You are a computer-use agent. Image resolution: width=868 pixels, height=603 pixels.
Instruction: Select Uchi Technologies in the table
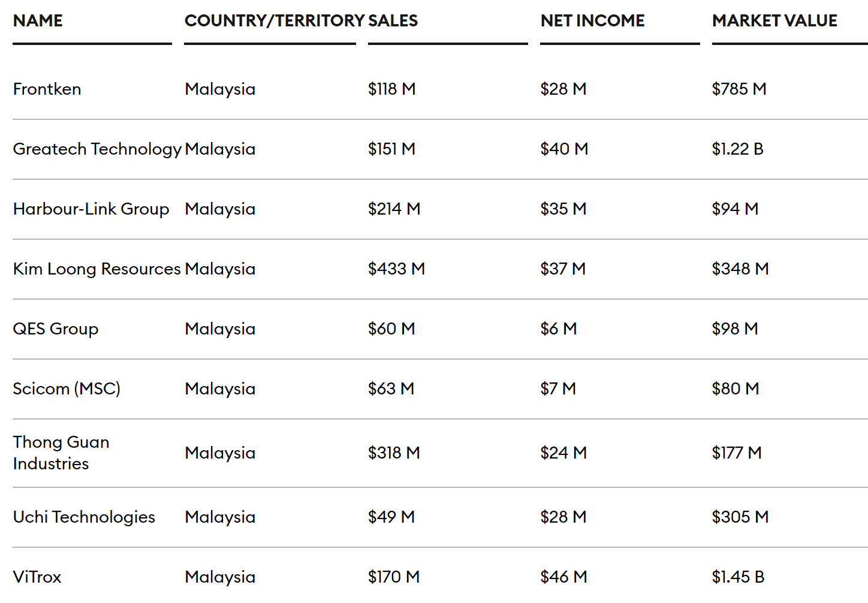(x=84, y=517)
